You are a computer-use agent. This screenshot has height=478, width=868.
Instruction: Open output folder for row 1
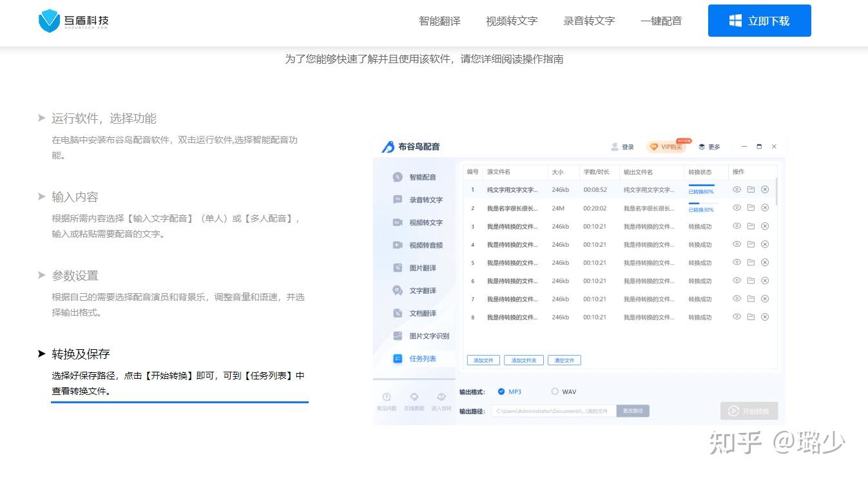tap(751, 189)
